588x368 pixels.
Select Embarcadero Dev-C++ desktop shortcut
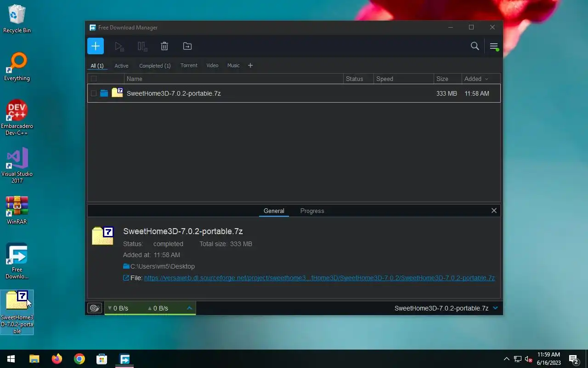pos(17,118)
